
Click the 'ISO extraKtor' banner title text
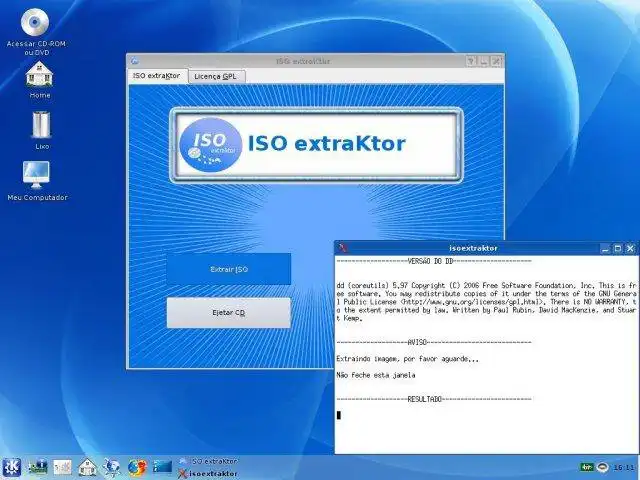(327, 143)
